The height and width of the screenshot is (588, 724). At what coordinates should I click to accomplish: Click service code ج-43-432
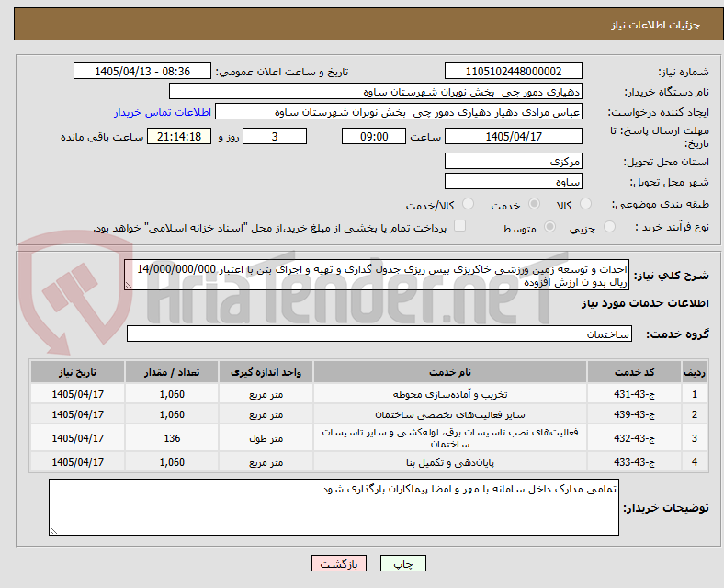click(x=634, y=438)
